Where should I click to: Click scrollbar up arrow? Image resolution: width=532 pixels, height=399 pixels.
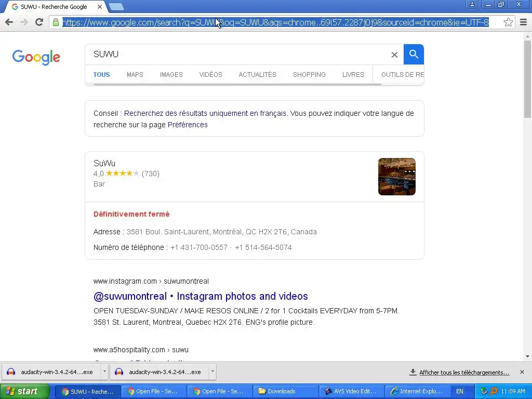click(527, 36)
